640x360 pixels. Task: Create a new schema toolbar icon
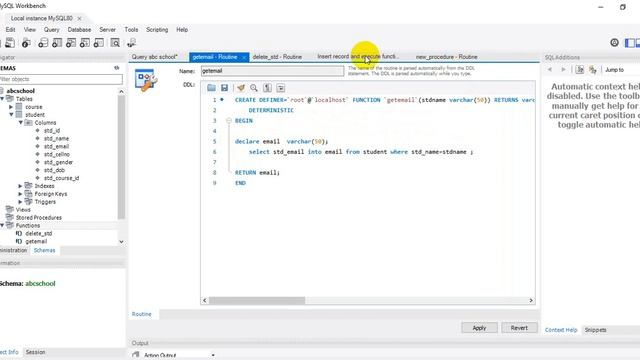[x=43, y=42]
